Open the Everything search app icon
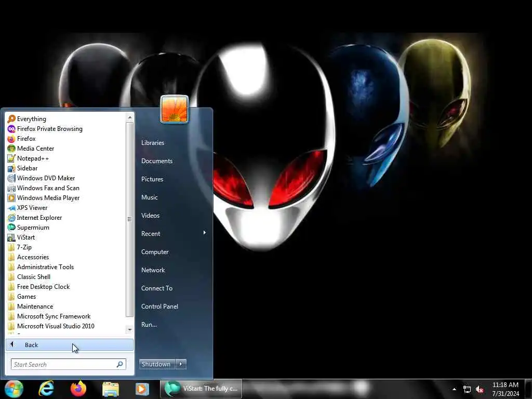Screen dimensions: 532x399 (x=11, y=119)
